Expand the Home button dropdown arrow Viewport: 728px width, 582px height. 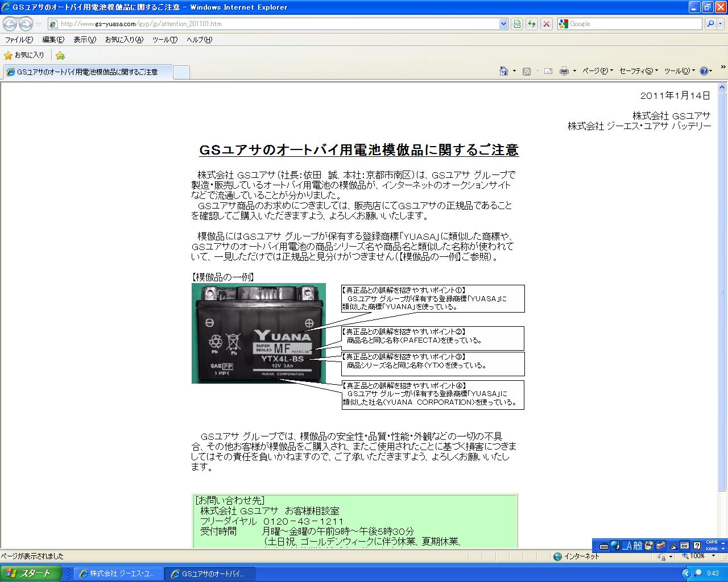click(514, 71)
